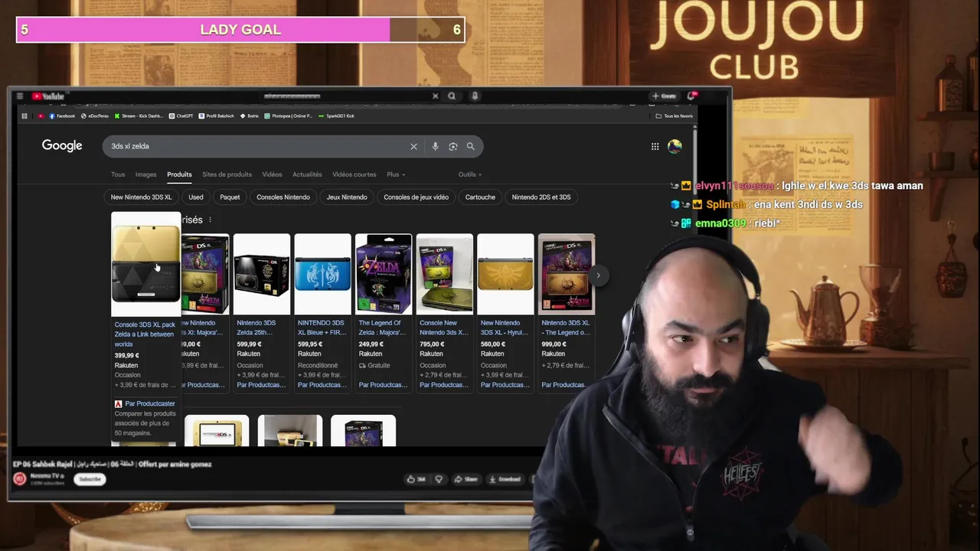Image resolution: width=980 pixels, height=551 pixels.
Task: Open the SparkGG1 Kick bookmark
Action: click(x=336, y=116)
